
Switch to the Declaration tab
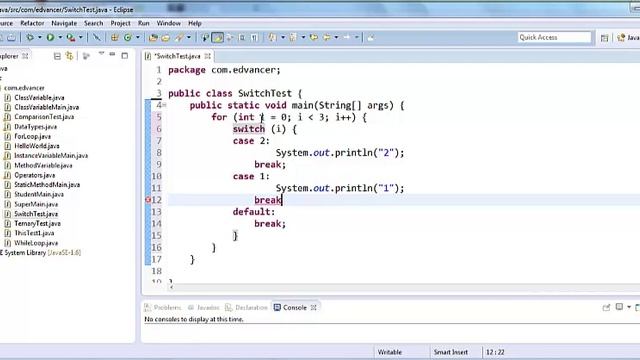point(246,307)
